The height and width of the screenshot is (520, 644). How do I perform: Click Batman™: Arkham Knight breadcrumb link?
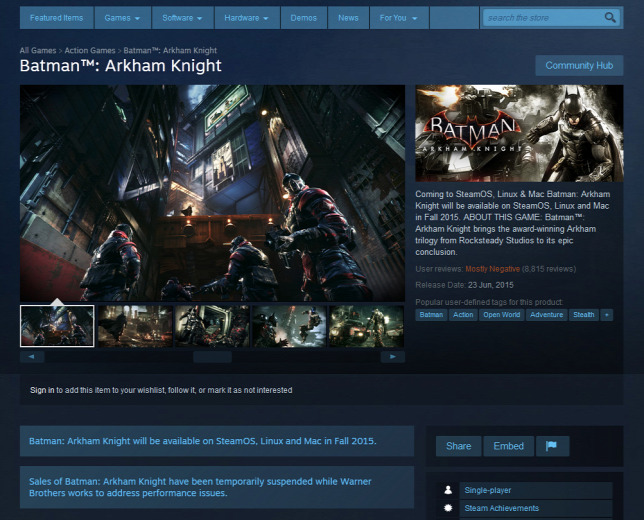170,51
